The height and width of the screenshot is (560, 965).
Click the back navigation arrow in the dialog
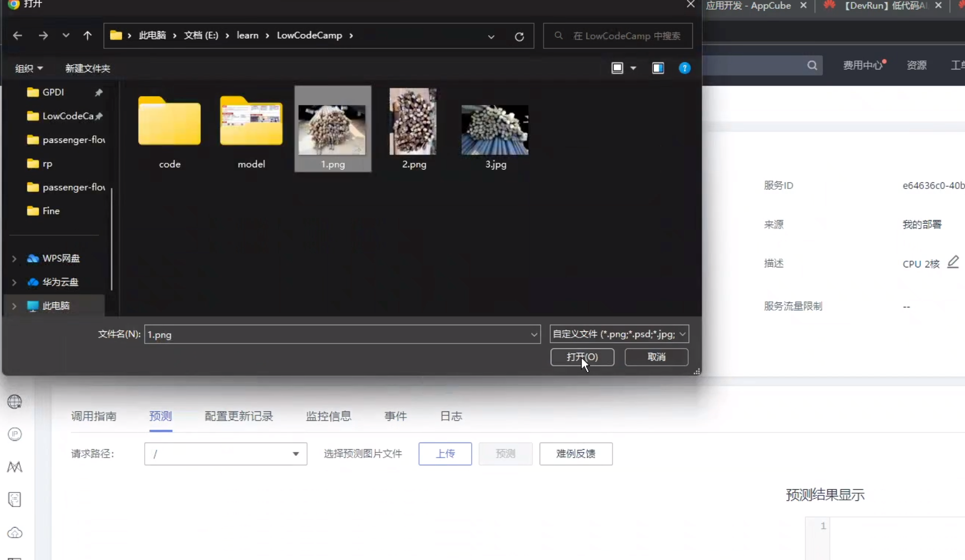[x=17, y=36]
